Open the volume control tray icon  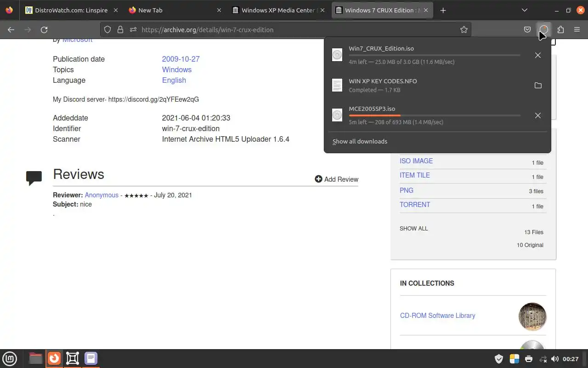coord(555,359)
